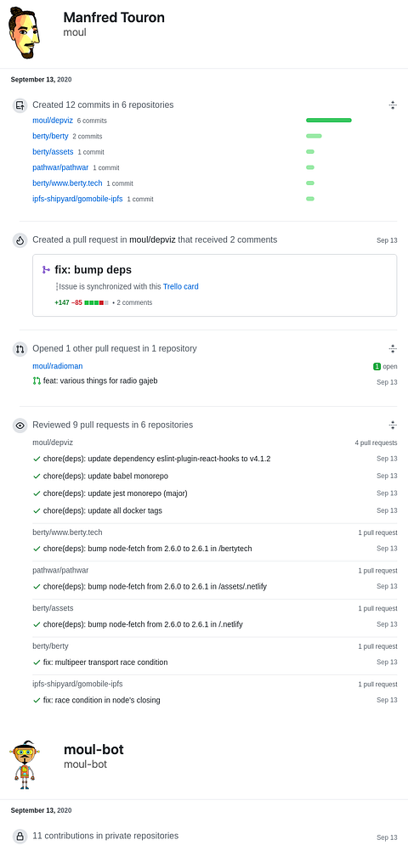
Task: Click the private contributions lock icon
Action: 20,836
